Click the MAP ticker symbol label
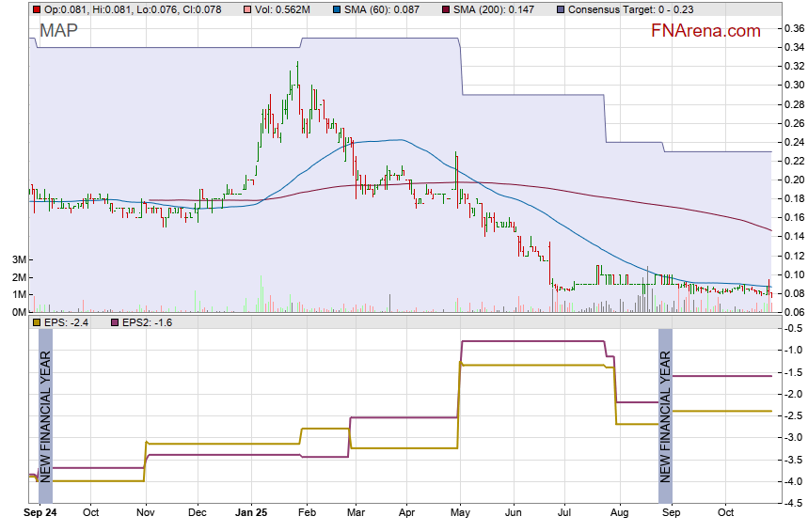Image resolution: width=808 pixels, height=532 pixels. (58, 30)
